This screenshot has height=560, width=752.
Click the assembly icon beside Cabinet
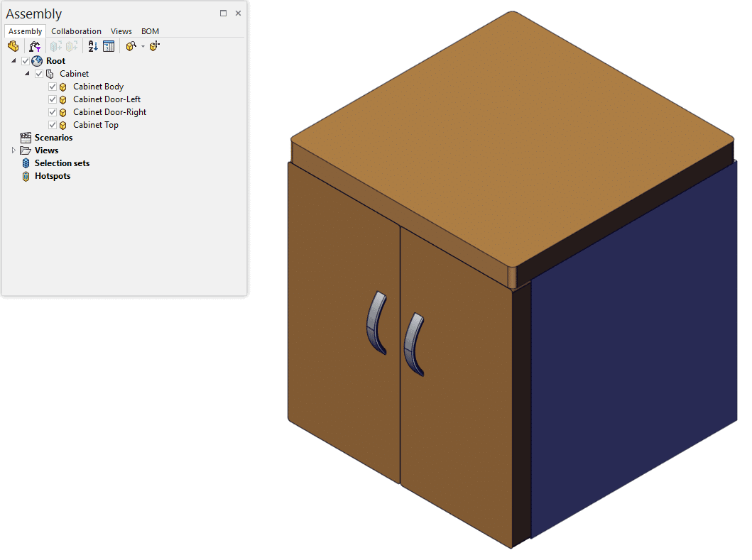click(x=50, y=74)
